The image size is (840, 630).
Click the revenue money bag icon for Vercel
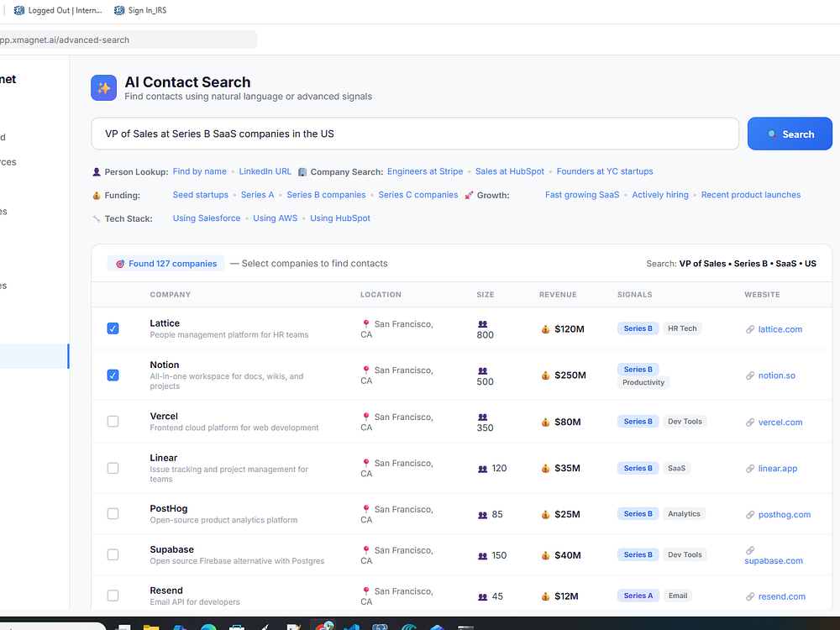click(545, 423)
